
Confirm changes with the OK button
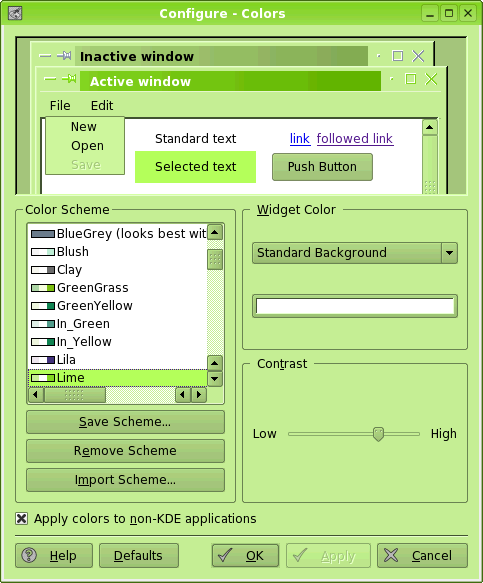[x=245, y=555]
